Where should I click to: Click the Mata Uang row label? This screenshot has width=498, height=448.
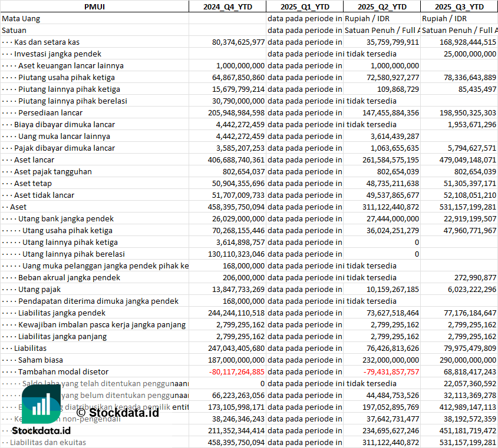click(21, 18)
